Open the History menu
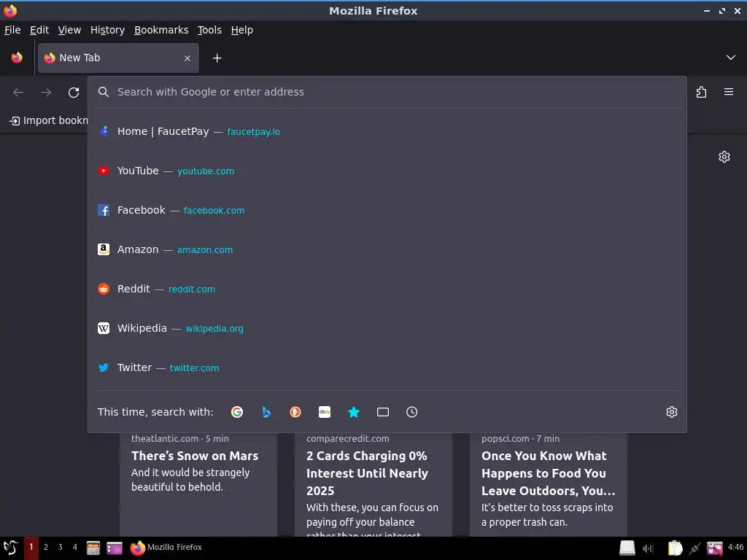The width and height of the screenshot is (747, 560). coord(108,30)
